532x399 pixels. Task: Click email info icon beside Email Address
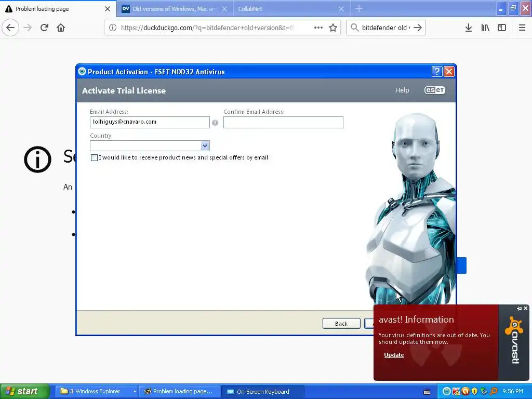(x=215, y=123)
